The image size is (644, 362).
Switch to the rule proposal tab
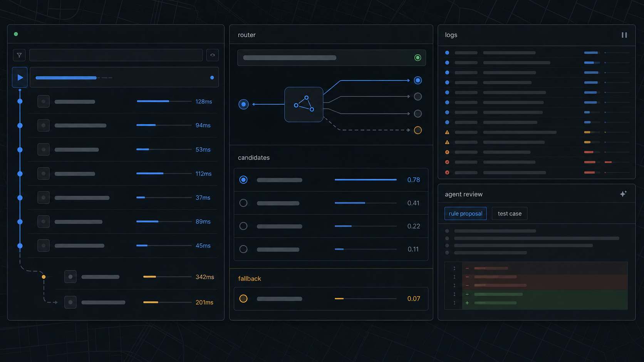tap(465, 214)
